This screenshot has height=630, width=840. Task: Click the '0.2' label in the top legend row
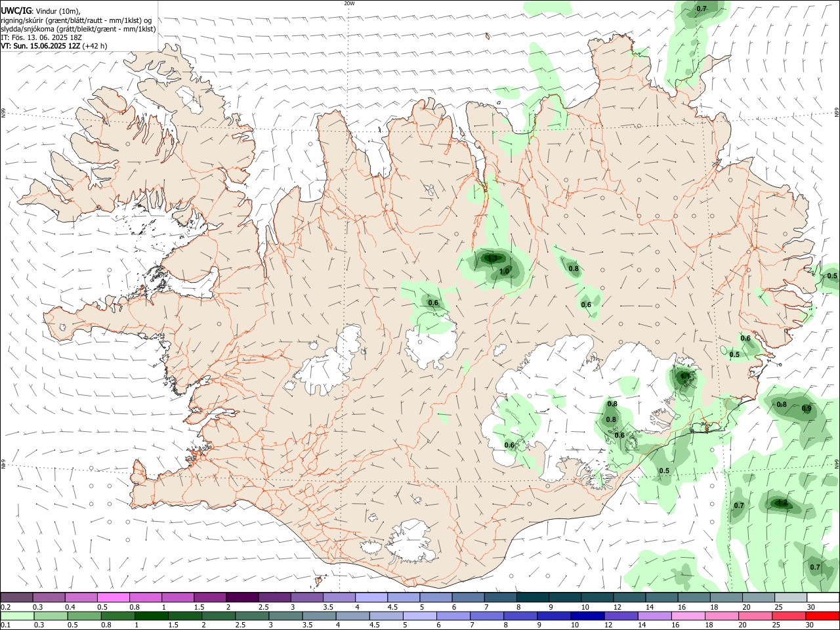point(6,607)
